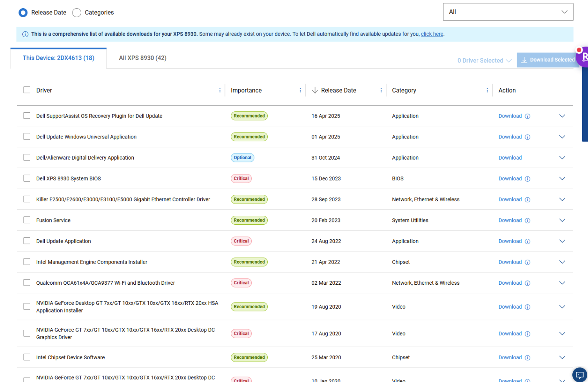Expand Digital Delivery Application row details
The image size is (588, 382).
coord(562,158)
